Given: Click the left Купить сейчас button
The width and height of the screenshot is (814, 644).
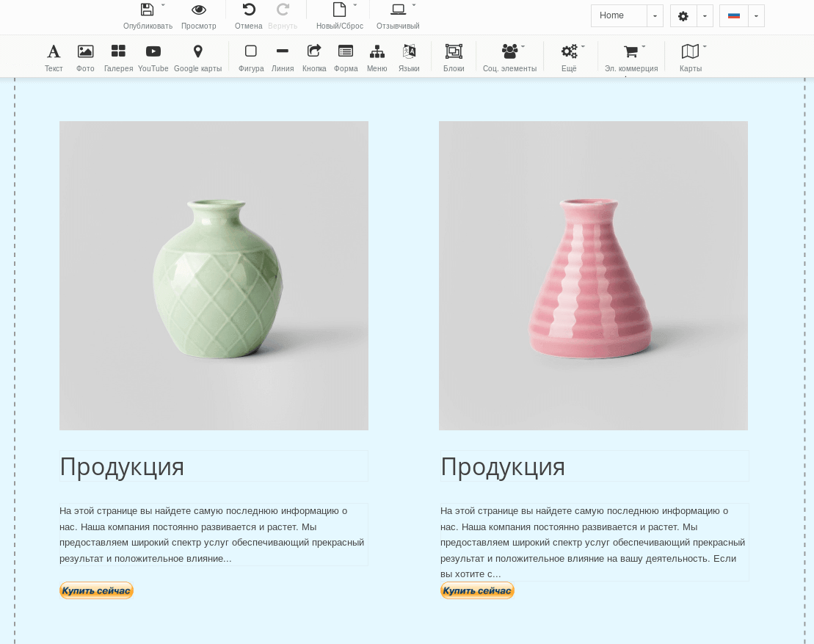Looking at the screenshot, I should click(x=97, y=590).
